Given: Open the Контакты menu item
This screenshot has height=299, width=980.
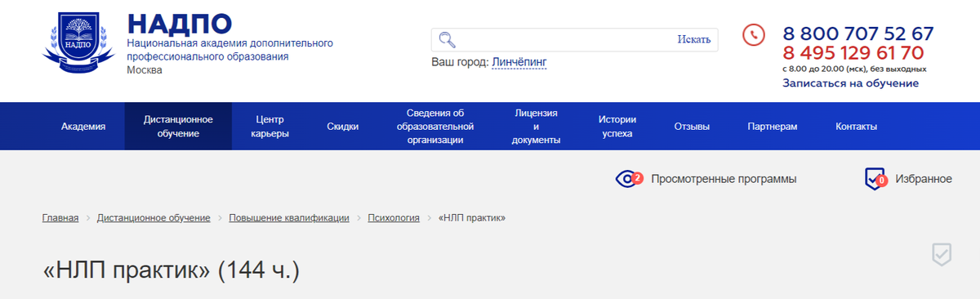Looking at the screenshot, I should 856,127.
